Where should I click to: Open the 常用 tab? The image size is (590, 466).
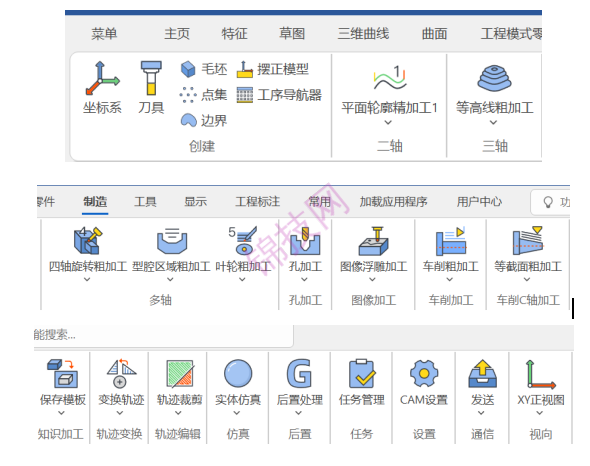[x=320, y=202]
